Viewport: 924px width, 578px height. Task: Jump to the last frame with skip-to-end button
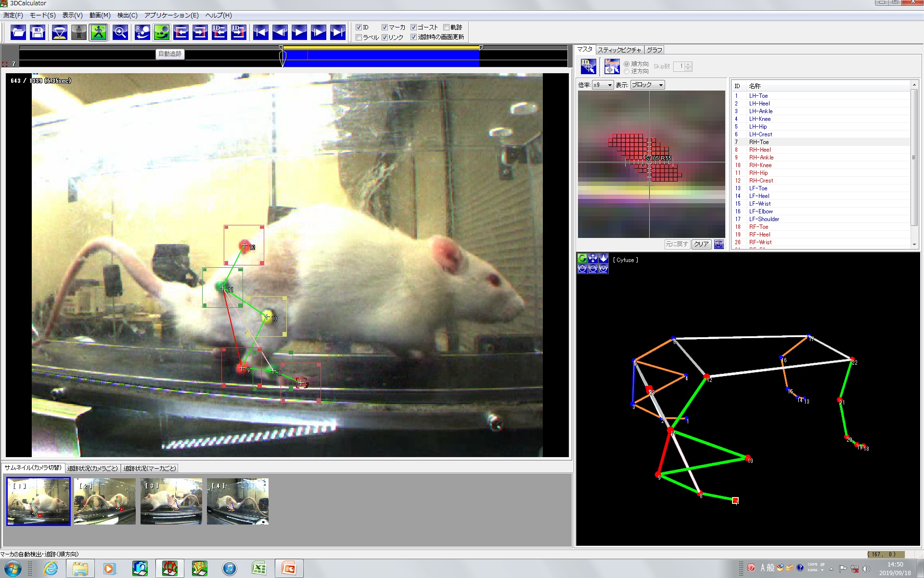(x=338, y=32)
